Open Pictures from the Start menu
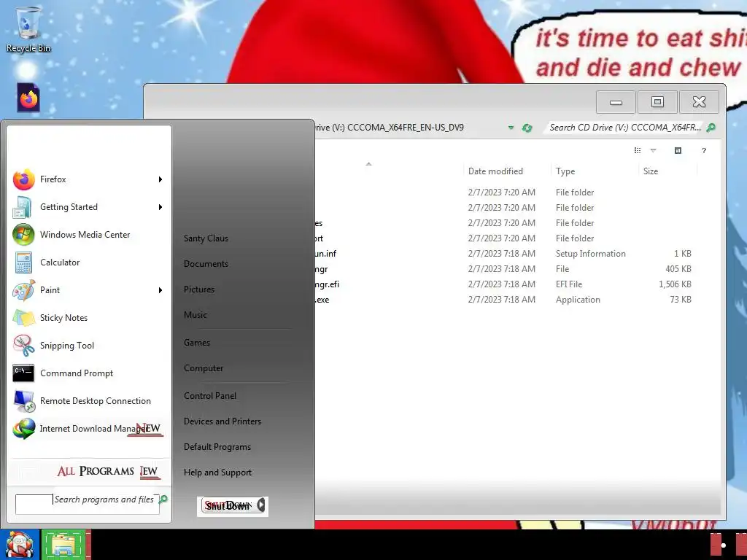The width and height of the screenshot is (747, 560). click(x=199, y=289)
